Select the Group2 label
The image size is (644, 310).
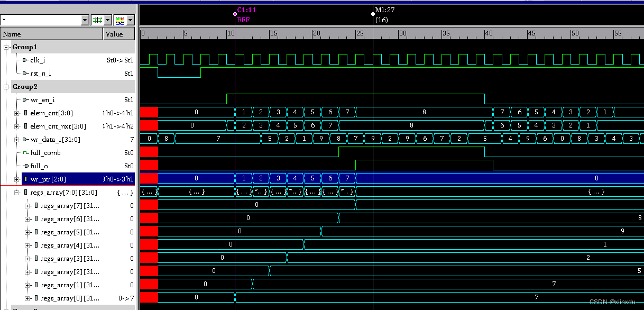coord(25,87)
